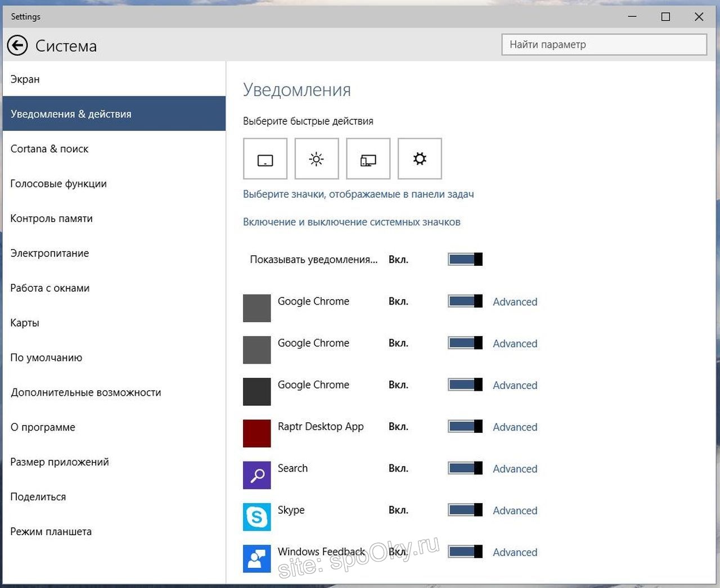Image resolution: width=720 pixels, height=588 pixels.
Task: Select Уведомления & действия in sidebar
Action: [x=114, y=114]
